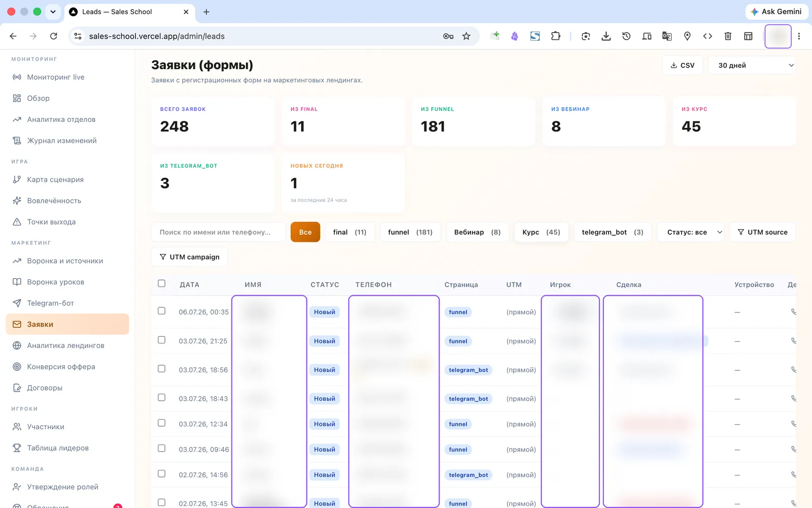Open Мониторинг live in sidebar
Viewport: 812px width, 508px height.
[55, 77]
